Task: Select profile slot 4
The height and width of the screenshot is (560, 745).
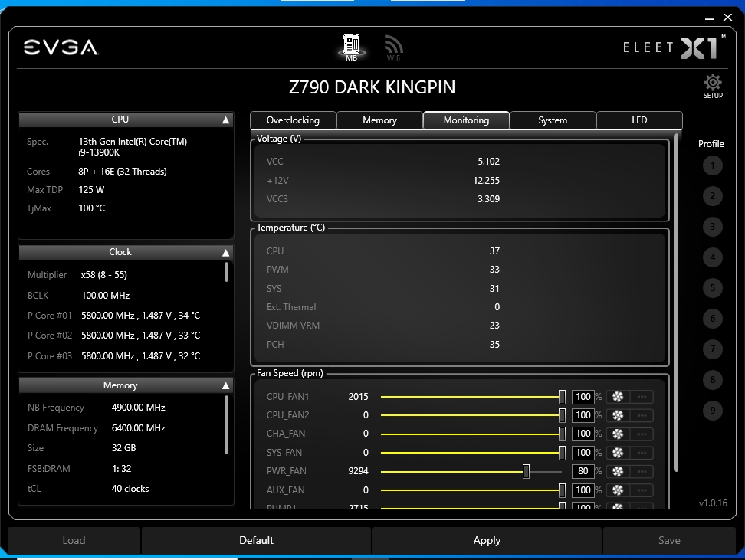Action: (x=712, y=257)
